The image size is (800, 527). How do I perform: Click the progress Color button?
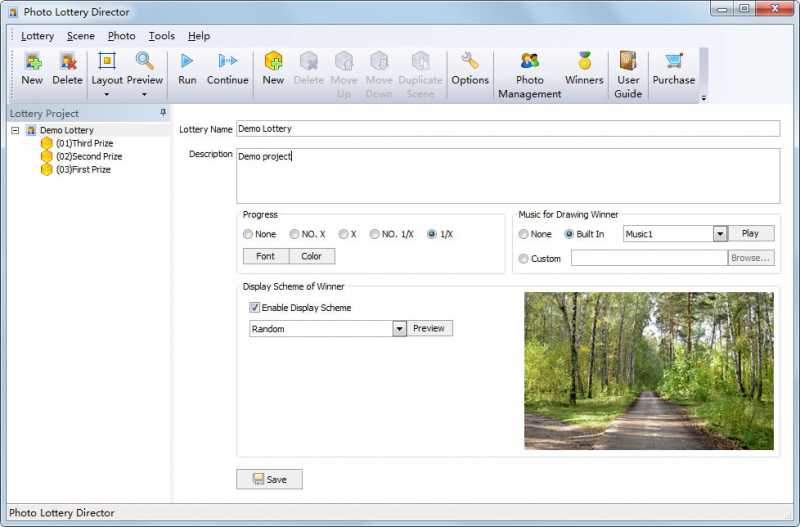pyautogui.click(x=311, y=256)
